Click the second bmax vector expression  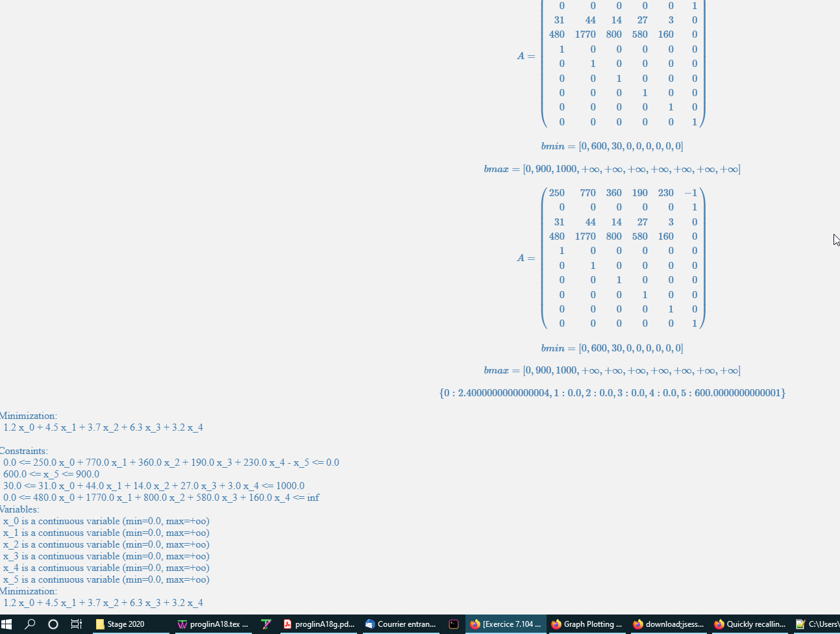coord(611,370)
